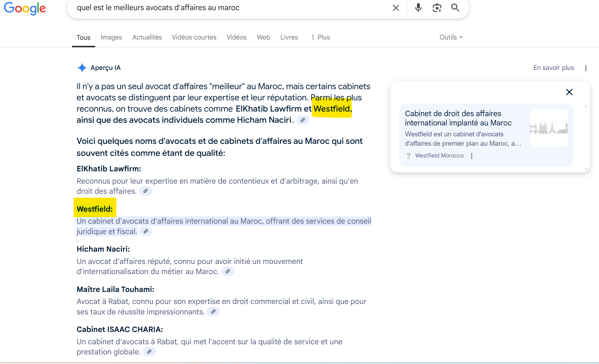This screenshot has width=599, height=364.
Task: Click link icon after Westfield description
Action: click(146, 231)
